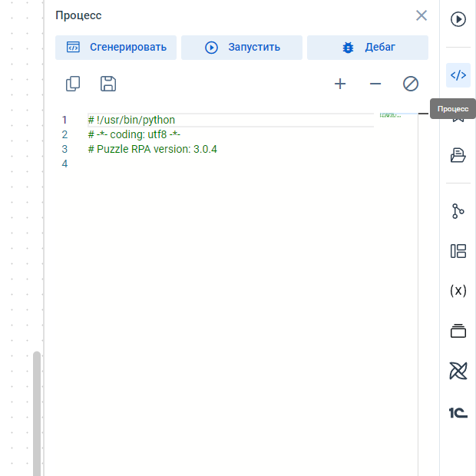Click the play icon in the right sidebar

[x=458, y=19]
